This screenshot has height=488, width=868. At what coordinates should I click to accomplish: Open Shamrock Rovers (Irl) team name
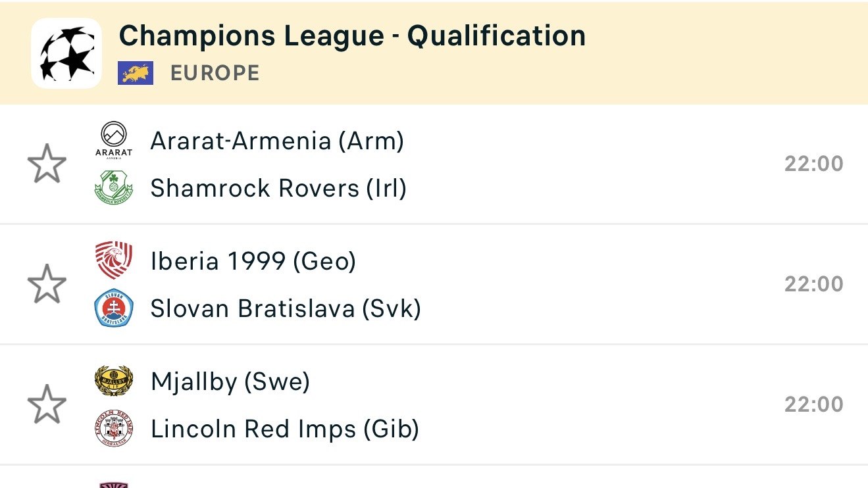point(278,188)
